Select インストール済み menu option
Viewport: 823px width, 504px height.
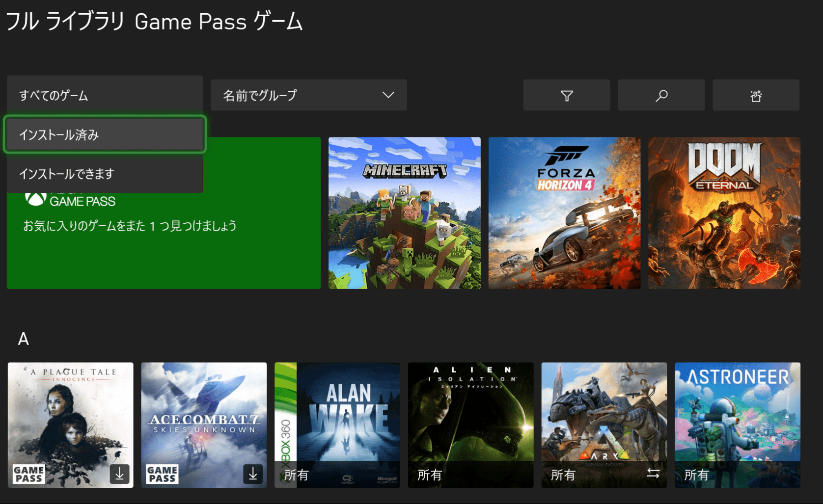coord(105,134)
